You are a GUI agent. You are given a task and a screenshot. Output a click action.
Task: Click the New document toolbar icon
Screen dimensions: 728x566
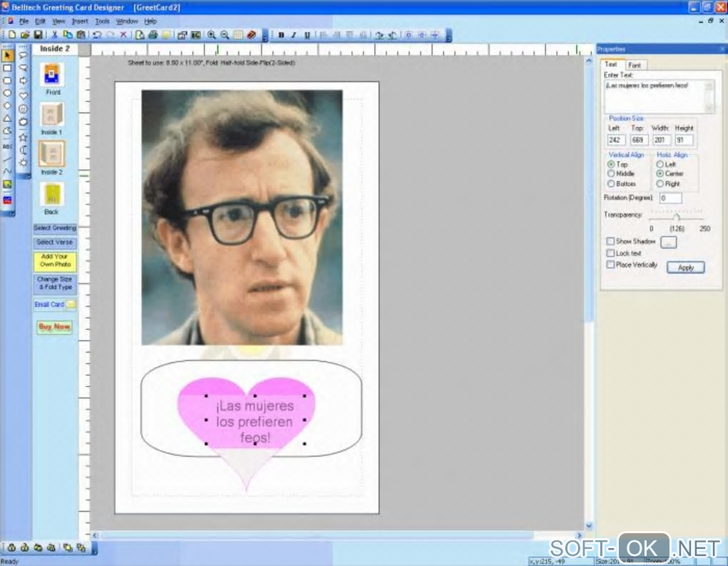tap(12, 35)
